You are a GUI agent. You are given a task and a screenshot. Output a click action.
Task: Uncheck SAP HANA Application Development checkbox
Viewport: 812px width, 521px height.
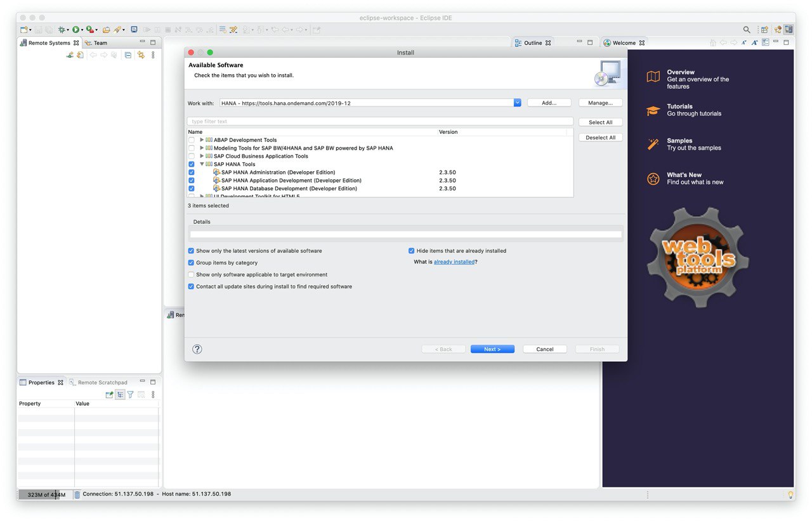192,181
